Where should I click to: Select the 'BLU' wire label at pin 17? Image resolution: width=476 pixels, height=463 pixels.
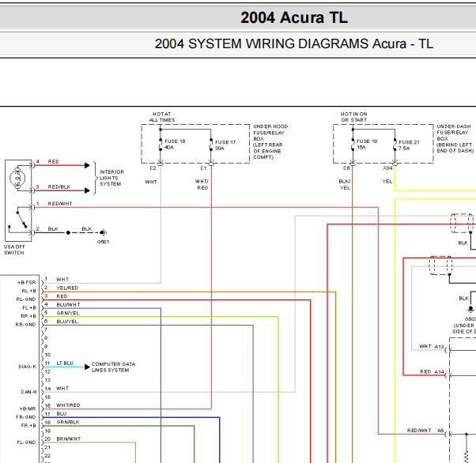62,413
